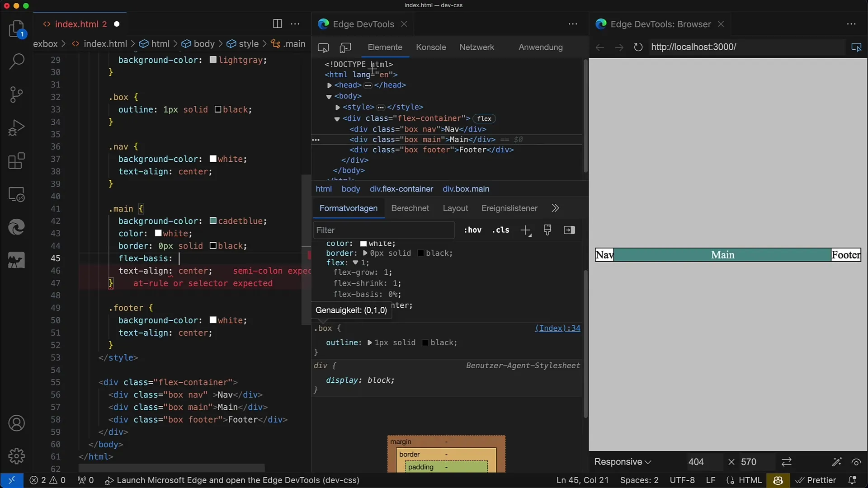868x488 pixels.
Task: Open the Manage gear menu
Action: [17, 456]
